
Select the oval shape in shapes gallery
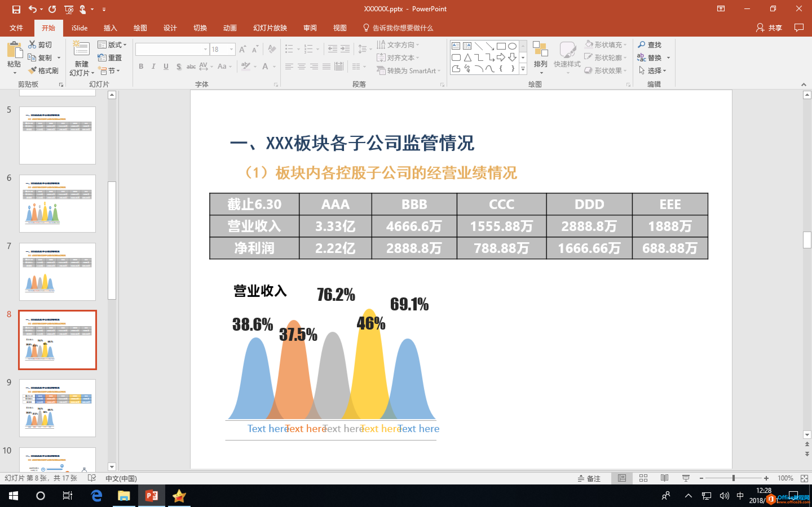pos(512,46)
